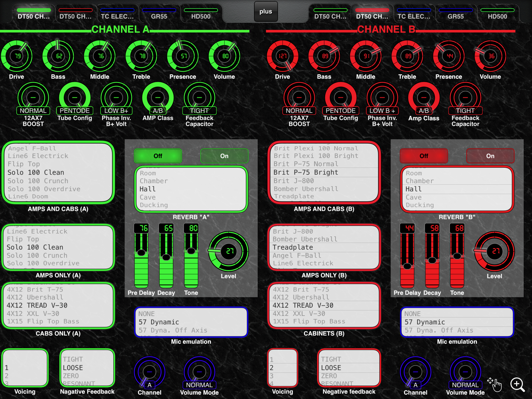Click the Reverb A Pre Delay slider

141,256
